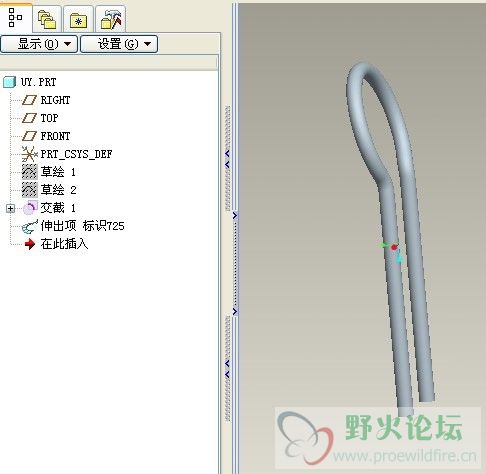Viewport: 486px width, 474px height.
Task: Click the red spin center point on the model
Action: point(394,247)
